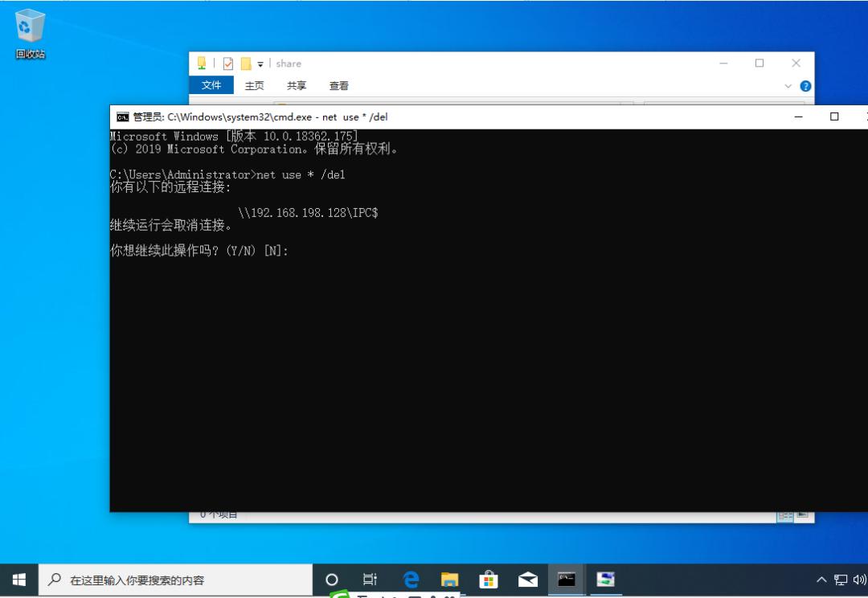Expand the quick access toolbar customize dropdown
The height and width of the screenshot is (598, 868).
[260, 64]
